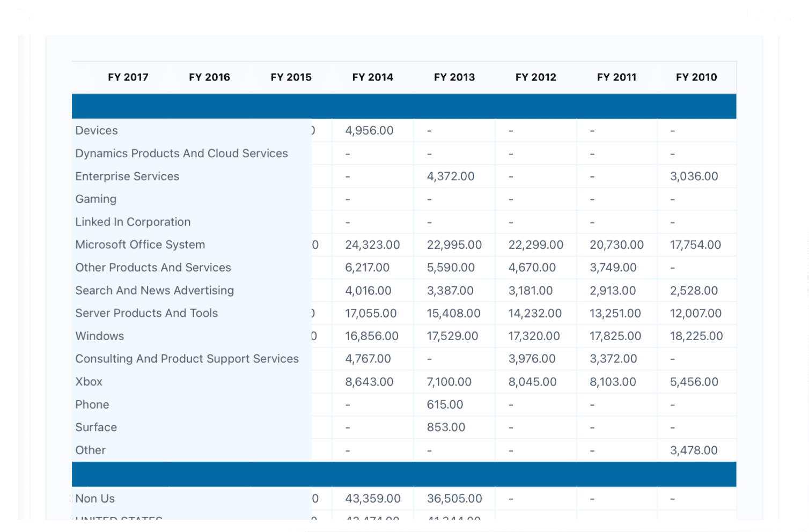Click Enterprise Services value 4,372.00
This screenshot has height=532, width=809.
(451, 176)
